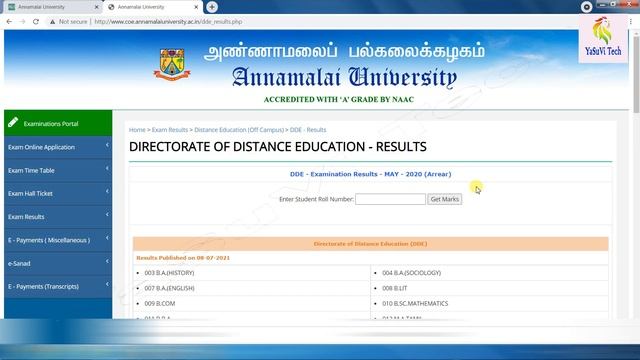Open the Examinations Portal menu header
This screenshot has height=360, width=640.
tap(58, 123)
